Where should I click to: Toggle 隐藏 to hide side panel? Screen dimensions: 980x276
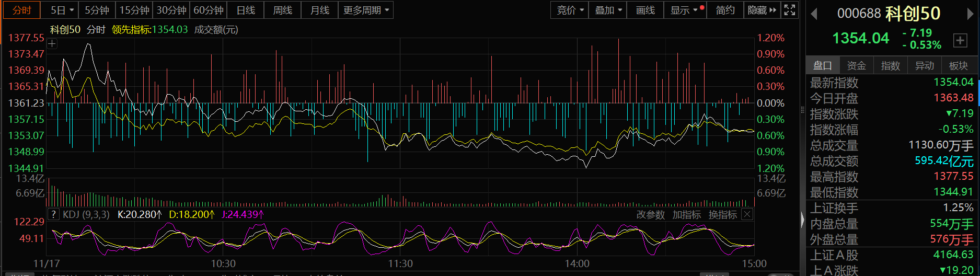point(762,10)
